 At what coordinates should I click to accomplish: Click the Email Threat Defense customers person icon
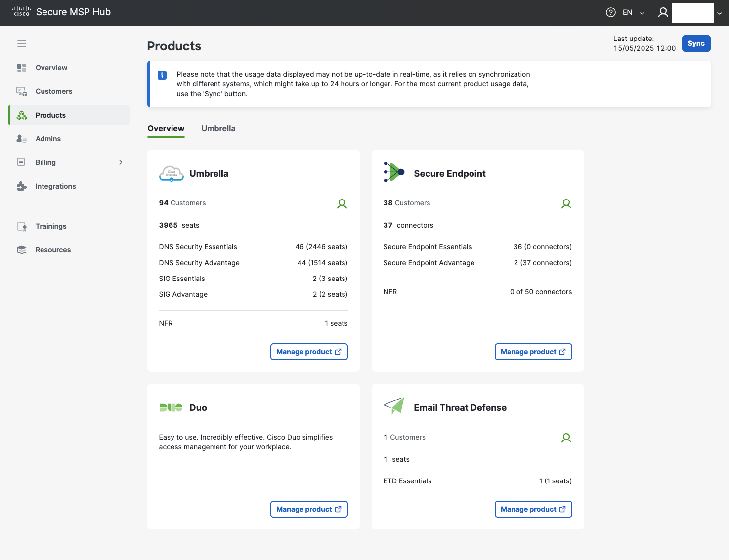click(x=566, y=438)
